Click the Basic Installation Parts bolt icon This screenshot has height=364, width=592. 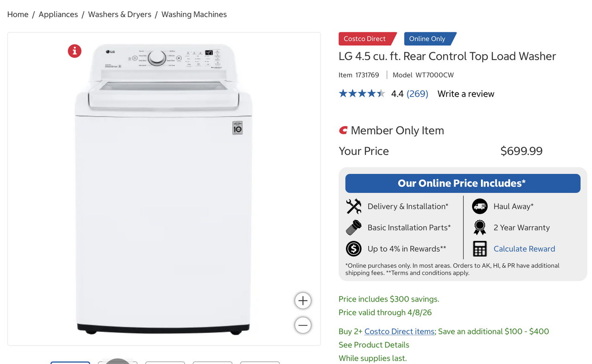click(x=354, y=228)
